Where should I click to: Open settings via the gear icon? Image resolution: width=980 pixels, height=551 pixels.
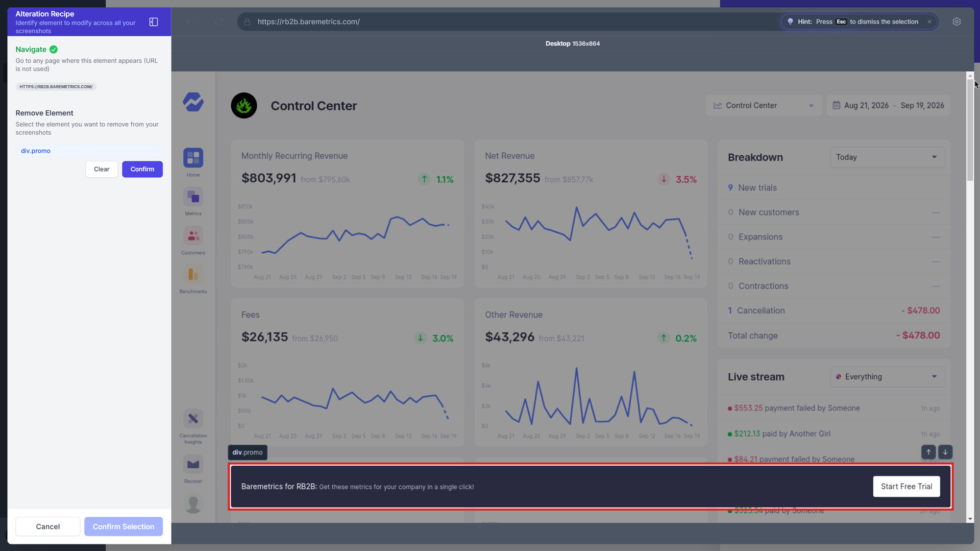point(957,22)
